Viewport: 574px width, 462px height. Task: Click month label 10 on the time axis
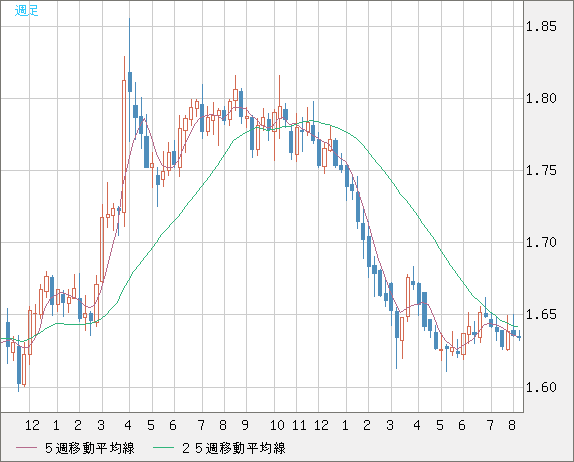pos(277,425)
